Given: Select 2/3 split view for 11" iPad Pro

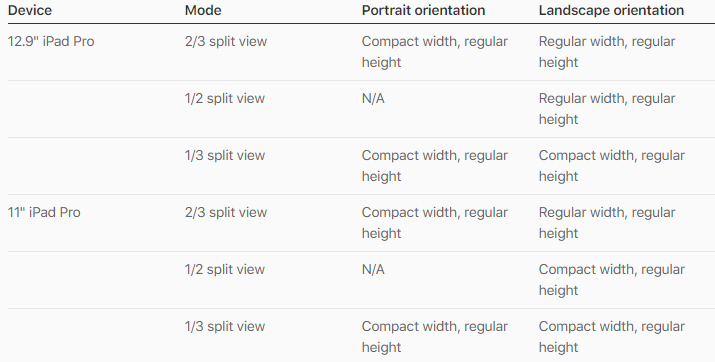Looking at the screenshot, I should pos(226,212).
